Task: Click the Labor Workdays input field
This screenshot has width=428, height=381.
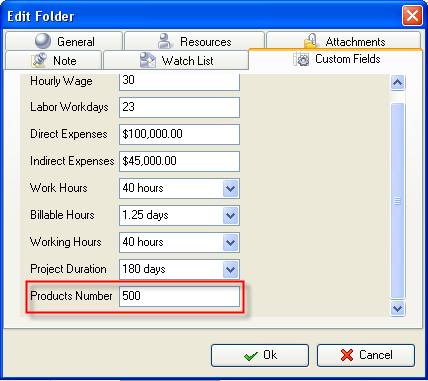Action: [179, 107]
